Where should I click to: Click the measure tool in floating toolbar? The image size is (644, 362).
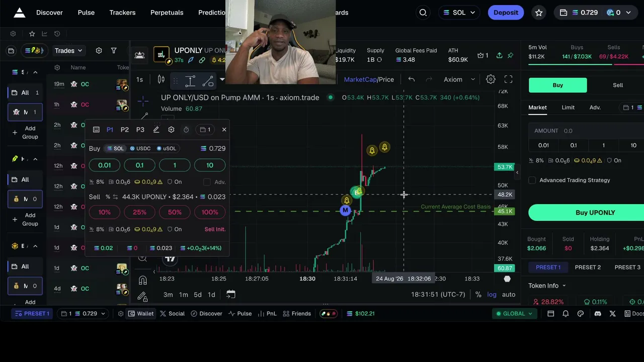(190, 80)
